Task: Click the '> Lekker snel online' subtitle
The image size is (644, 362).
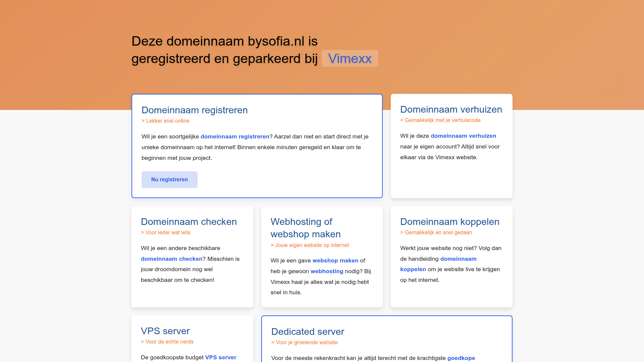Action: [165, 121]
